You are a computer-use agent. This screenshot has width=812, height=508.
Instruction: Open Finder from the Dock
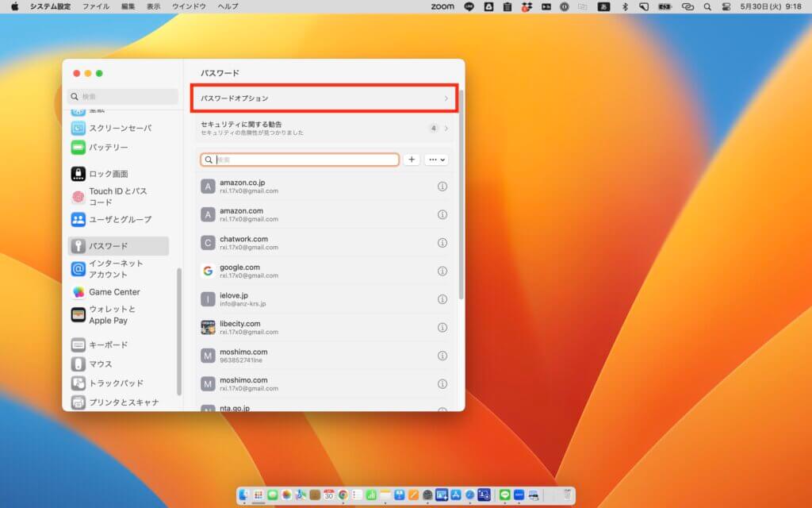tap(244, 495)
